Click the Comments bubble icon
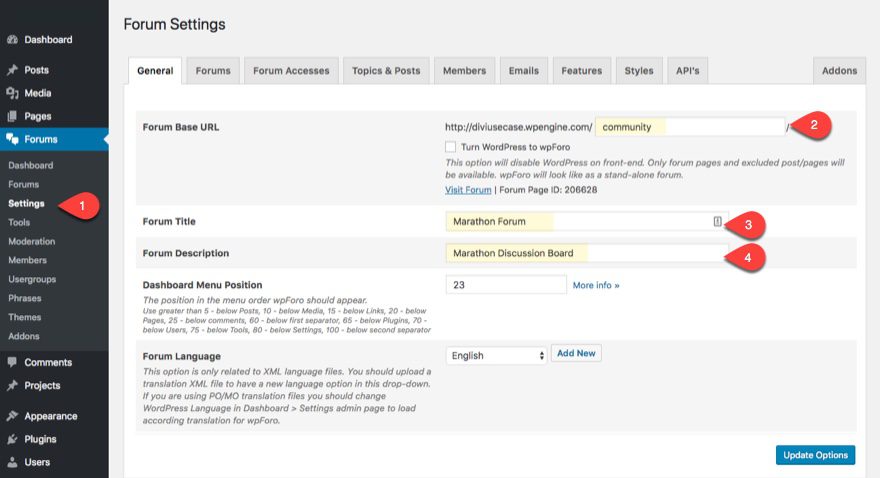This screenshot has width=880, height=478. tap(12, 362)
